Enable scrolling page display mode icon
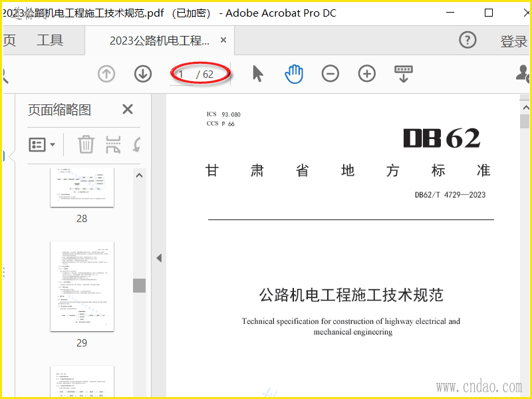The width and height of the screenshot is (532, 399). point(404,74)
